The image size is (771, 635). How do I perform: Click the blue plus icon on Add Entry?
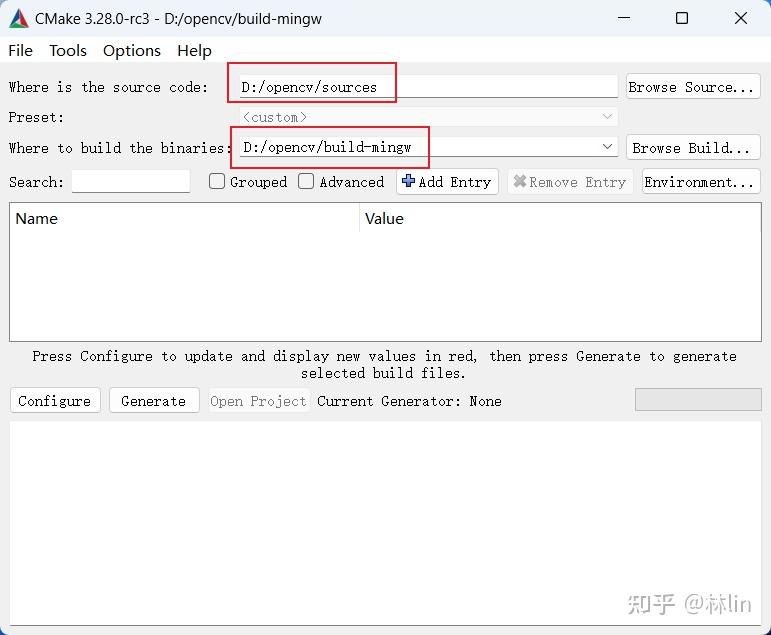click(x=408, y=181)
